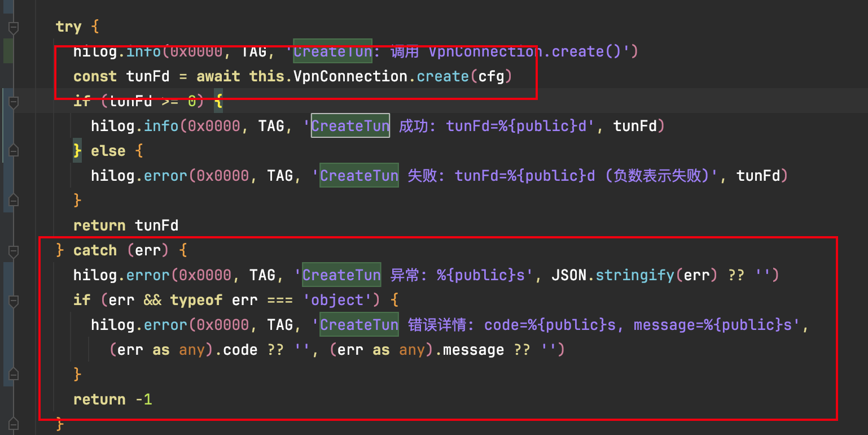Viewport: 868px width, 435px height.
Task: Collapse the 'if (err && typeof err' block
Action: pyautogui.click(x=14, y=300)
